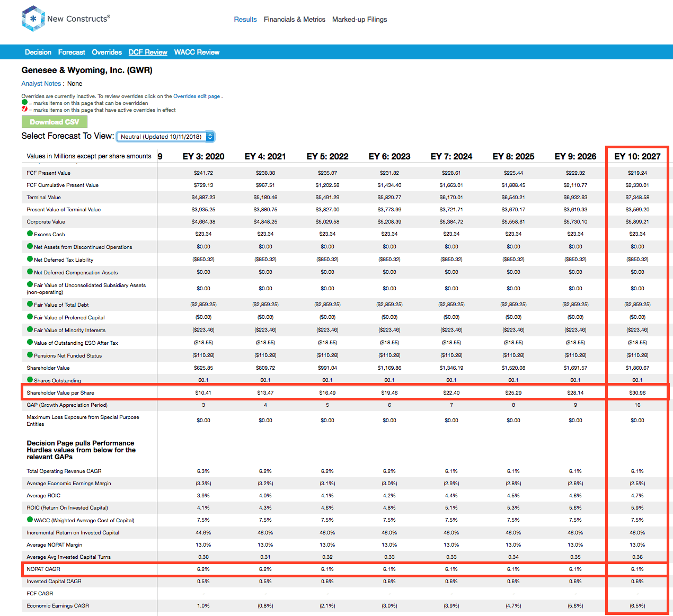Click green dot beside Value of Outstanding ESO After Tax

[x=30, y=342]
